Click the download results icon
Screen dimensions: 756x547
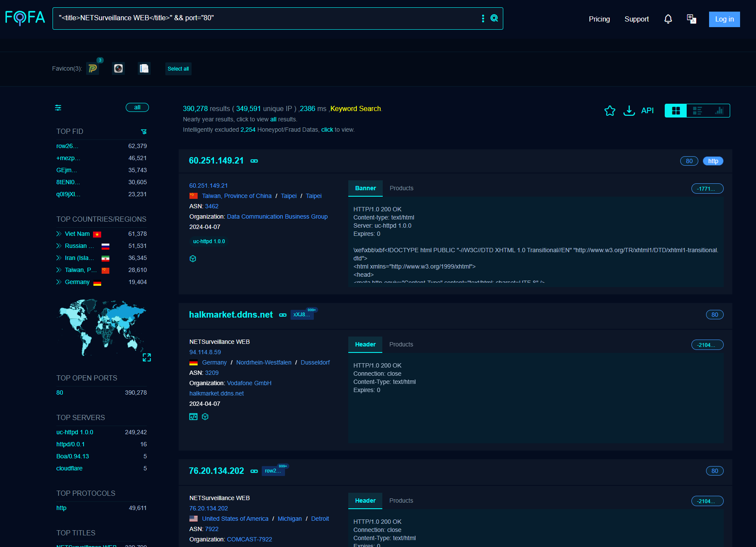click(629, 111)
